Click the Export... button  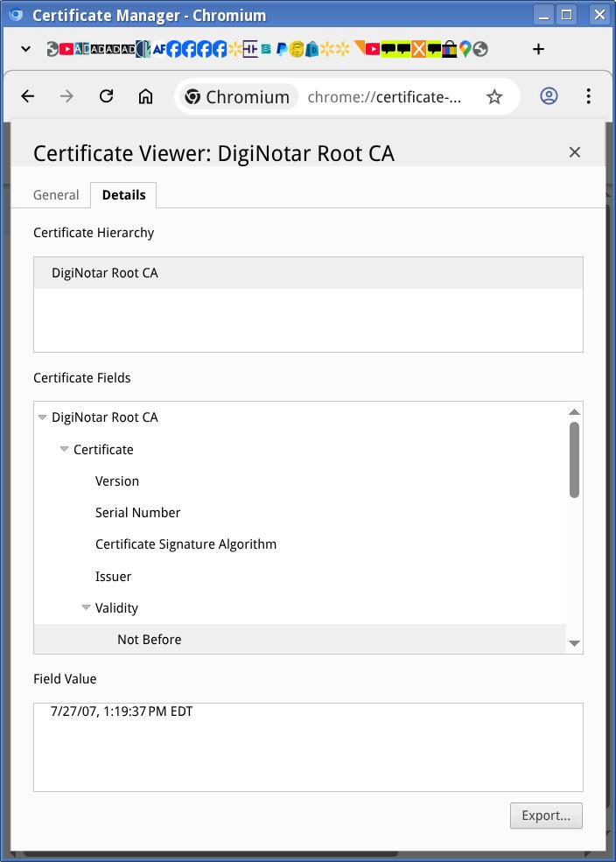pos(546,816)
